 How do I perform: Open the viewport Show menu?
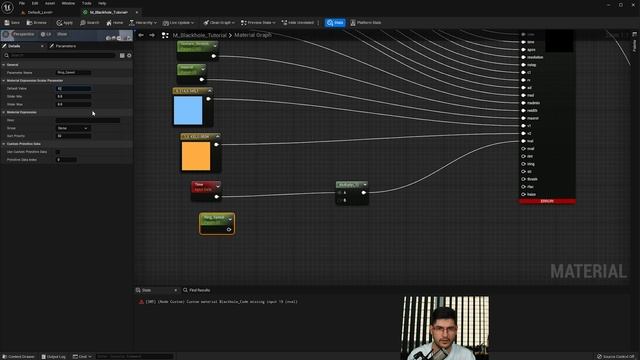(62, 34)
